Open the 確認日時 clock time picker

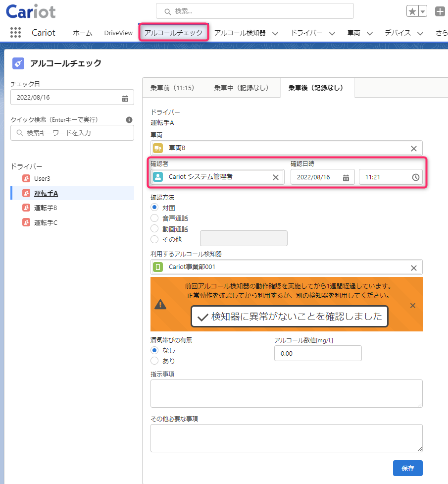pos(416,177)
